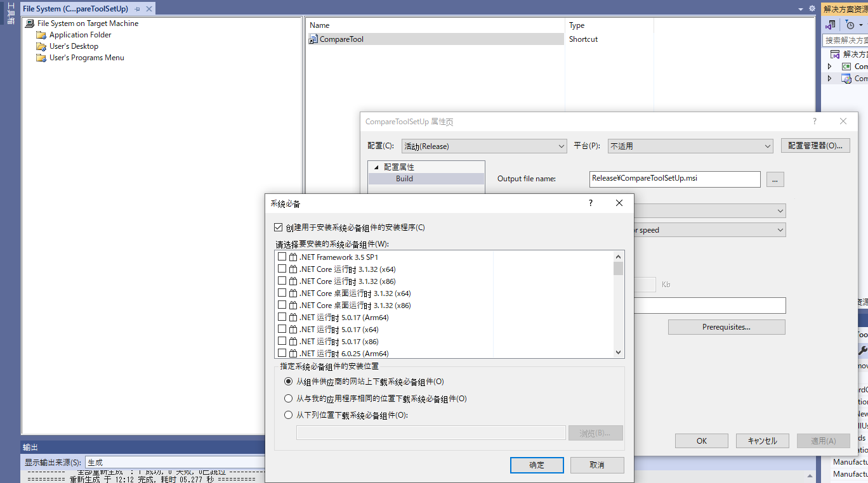
Task: Collapse the 配置属性 tree node
Action: [x=376, y=167]
